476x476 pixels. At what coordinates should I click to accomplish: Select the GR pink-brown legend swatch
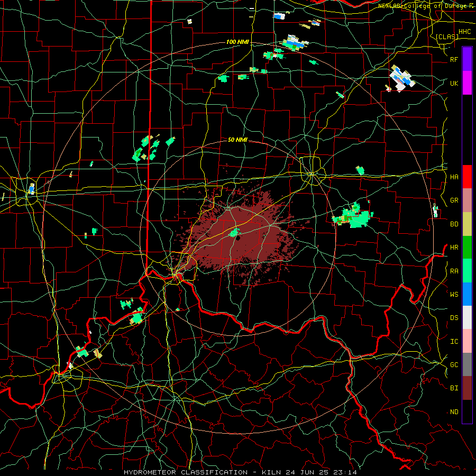coord(467,200)
